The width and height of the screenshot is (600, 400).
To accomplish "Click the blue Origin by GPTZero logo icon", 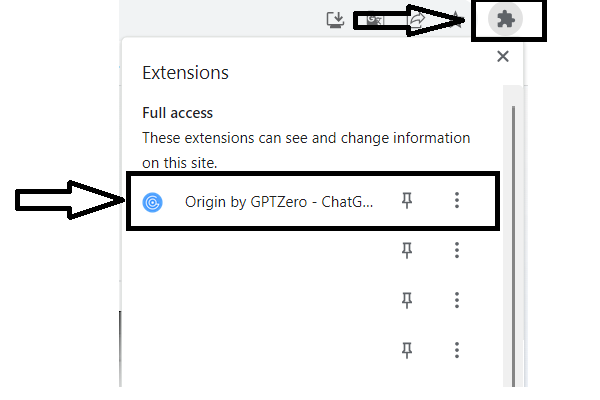I will pos(153,202).
